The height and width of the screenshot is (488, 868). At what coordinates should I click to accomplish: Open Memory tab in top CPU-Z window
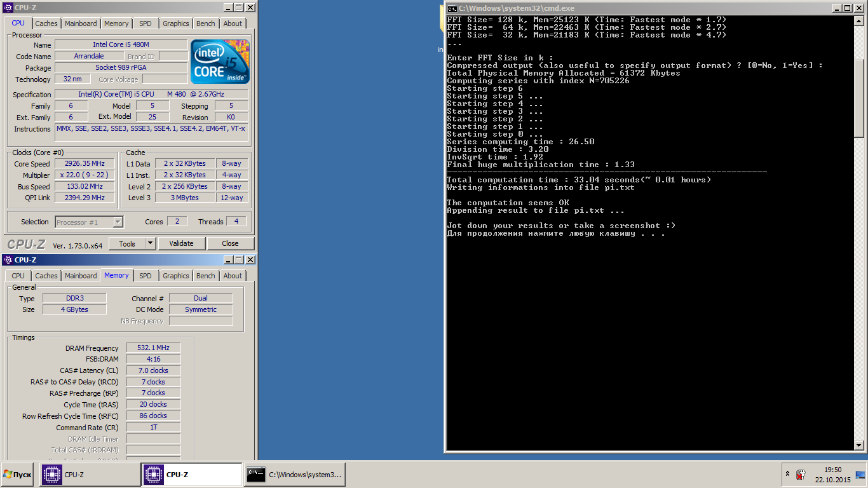[x=116, y=24]
